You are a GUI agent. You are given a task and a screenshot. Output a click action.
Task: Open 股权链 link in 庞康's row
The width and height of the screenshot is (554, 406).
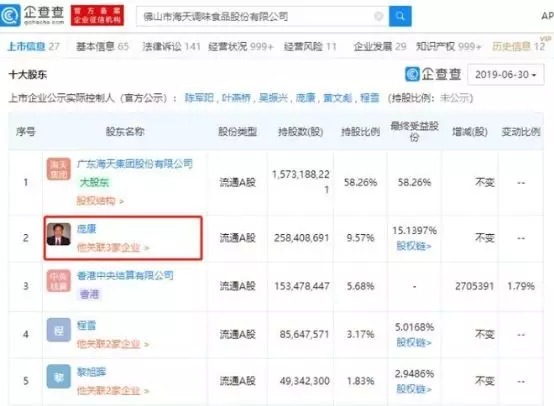coord(414,246)
